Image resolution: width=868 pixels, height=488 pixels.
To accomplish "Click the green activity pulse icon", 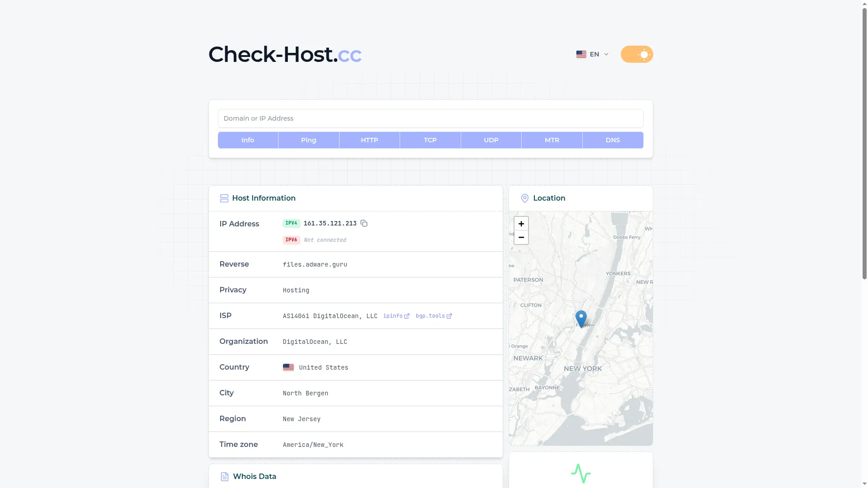I will point(581,474).
